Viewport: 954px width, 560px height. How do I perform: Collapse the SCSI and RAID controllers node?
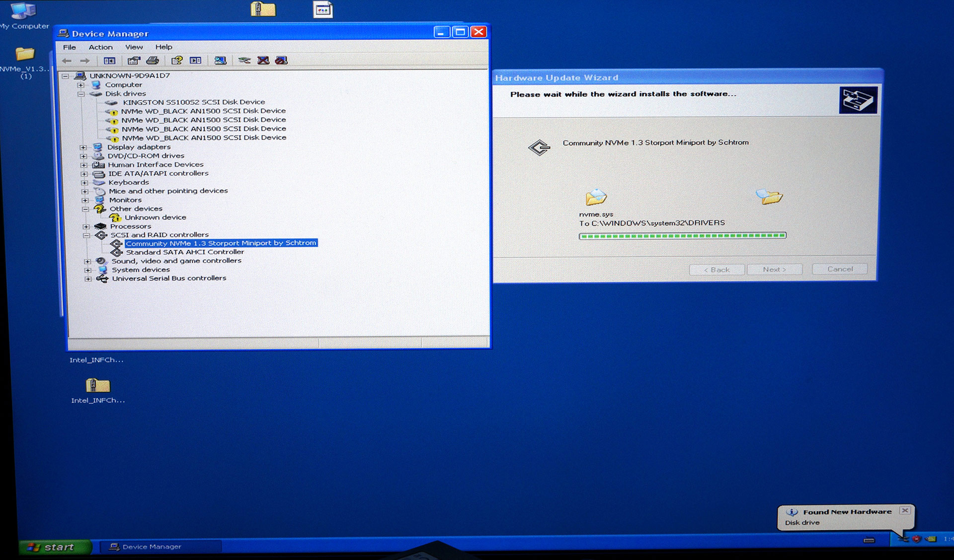pos(86,235)
